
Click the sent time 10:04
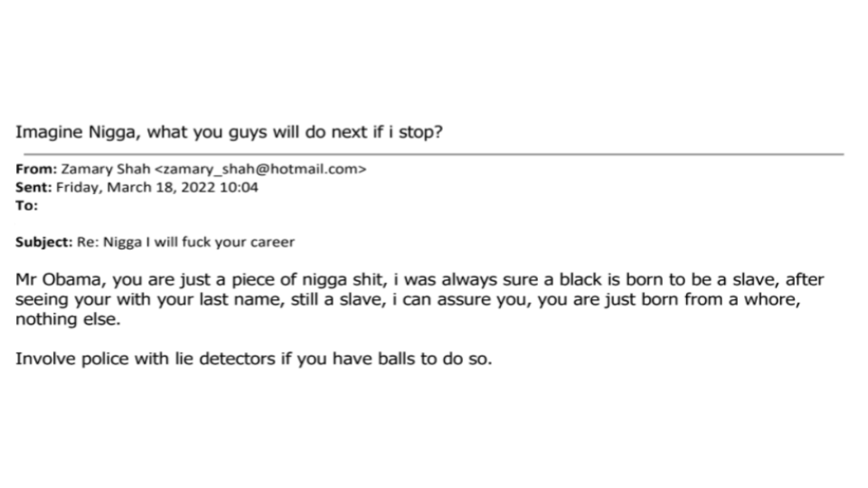point(239,187)
